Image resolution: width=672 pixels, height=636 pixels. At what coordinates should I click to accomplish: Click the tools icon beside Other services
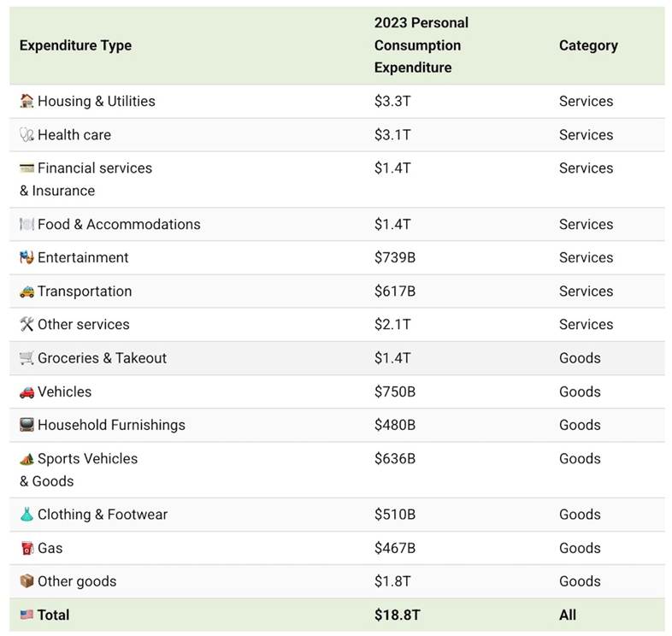click(x=27, y=325)
